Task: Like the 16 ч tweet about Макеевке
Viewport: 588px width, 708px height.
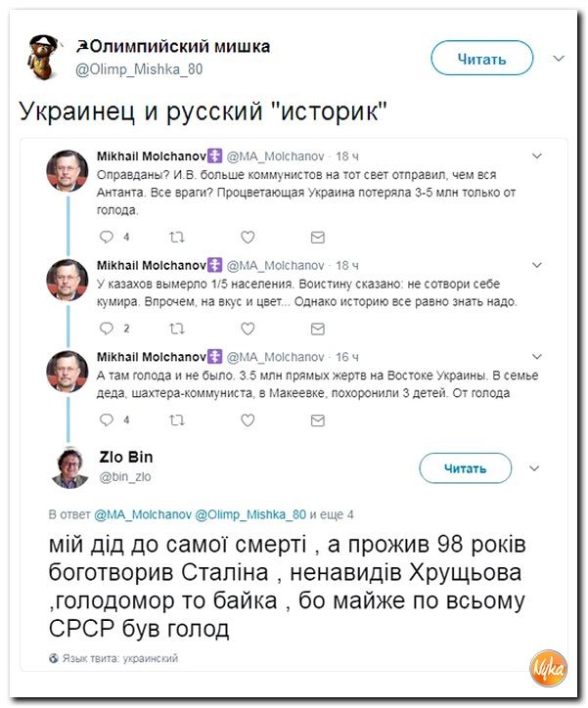Action: 248,420
